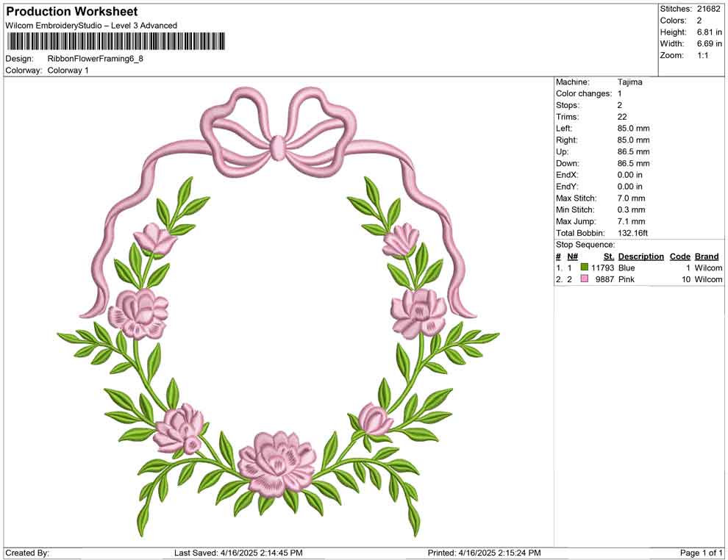The width and height of the screenshot is (728, 560).
Task: Click the 'EndY:' value '0.00 in'
Action: click(x=630, y=187)
